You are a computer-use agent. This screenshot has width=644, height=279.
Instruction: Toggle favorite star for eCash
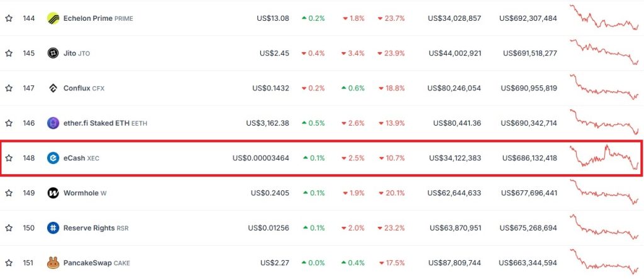pos(9,158)
